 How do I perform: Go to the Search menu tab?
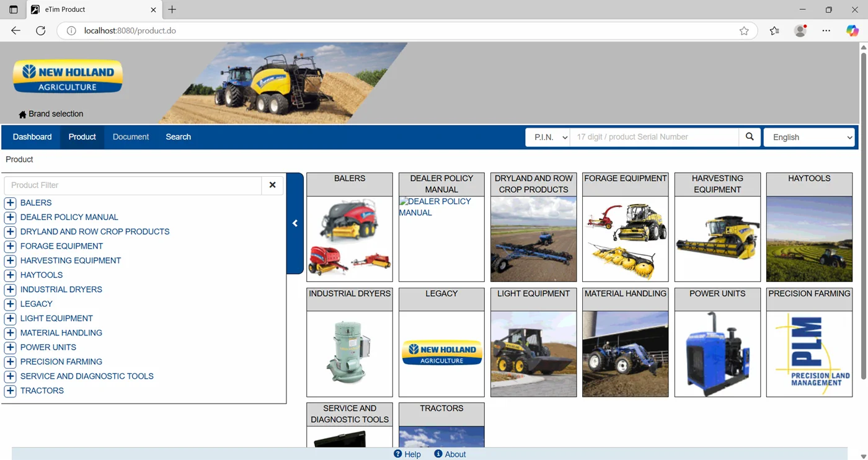178,137
